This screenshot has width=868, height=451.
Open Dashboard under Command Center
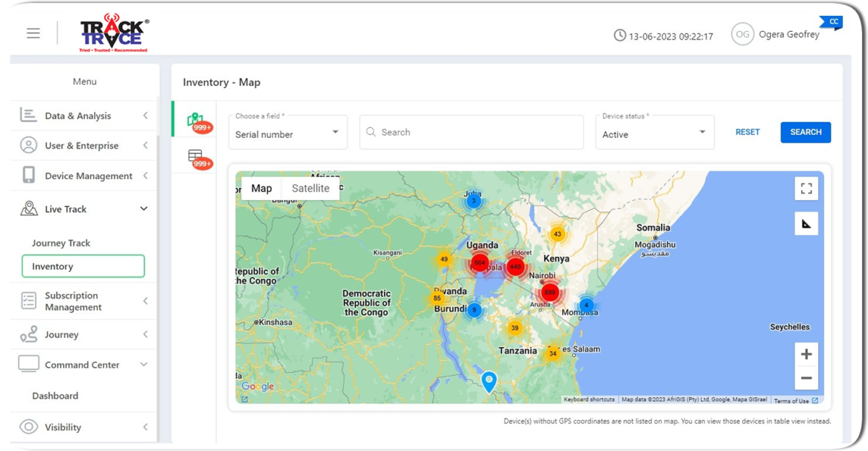[x=55, y=396]
